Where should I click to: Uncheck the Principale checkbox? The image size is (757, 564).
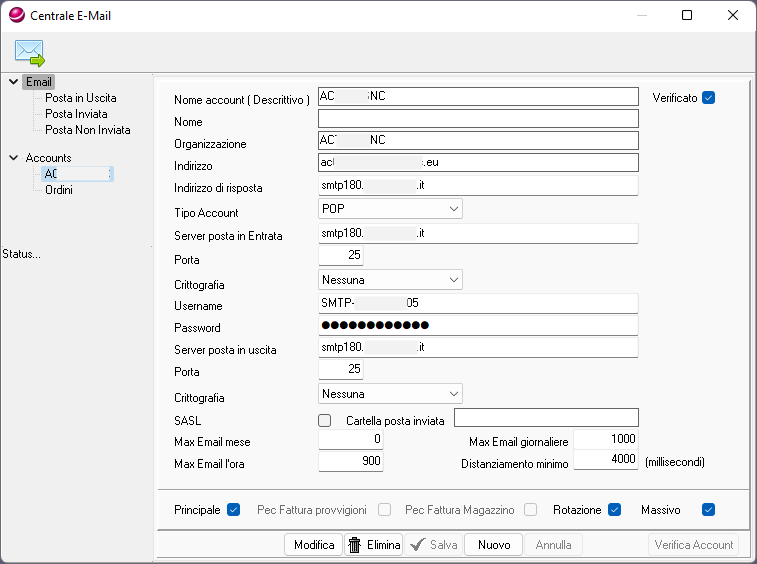[x=234, y=510]
